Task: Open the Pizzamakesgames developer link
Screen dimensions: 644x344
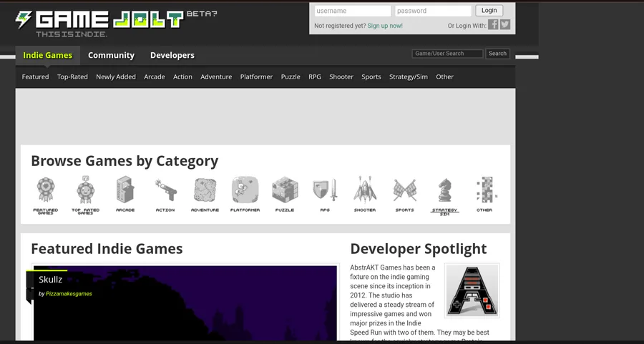Action: pyautogui.click(x=69, y=293)
